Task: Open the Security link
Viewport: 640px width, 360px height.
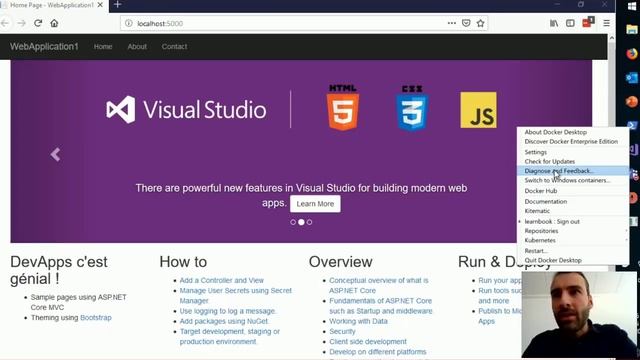Action: 342,331
